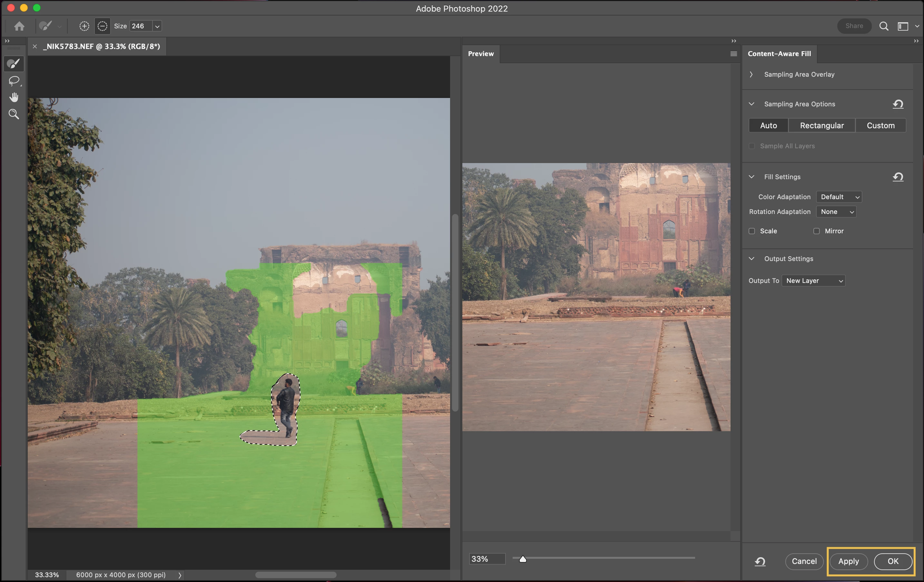Select the Lasso tool
Screen dimensions: 924x582
[x=14, y=81]
